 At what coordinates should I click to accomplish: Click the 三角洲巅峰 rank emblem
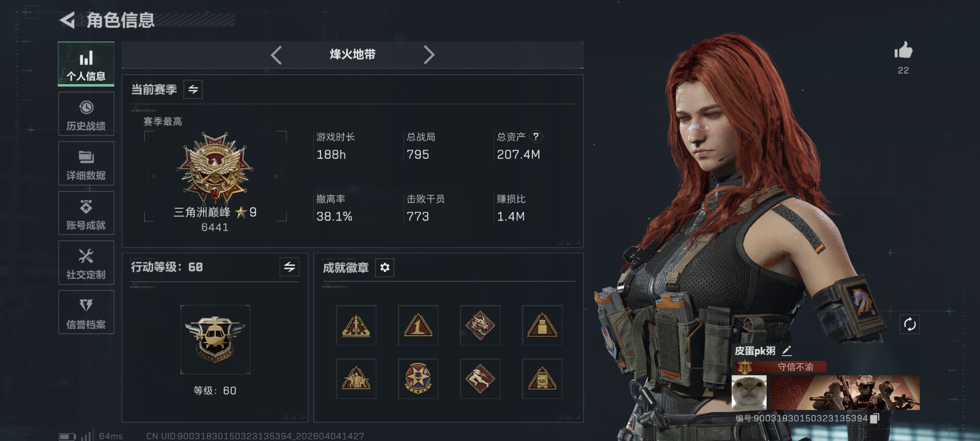215,168
